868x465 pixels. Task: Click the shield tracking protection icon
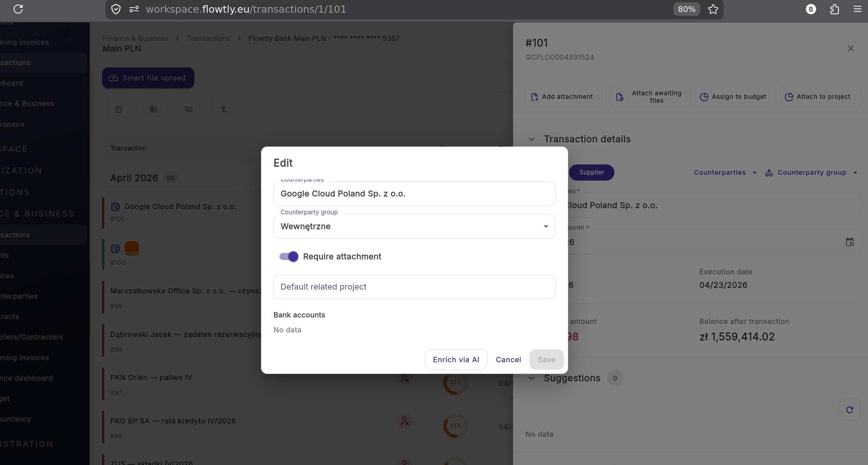click(x=116, y=9)
